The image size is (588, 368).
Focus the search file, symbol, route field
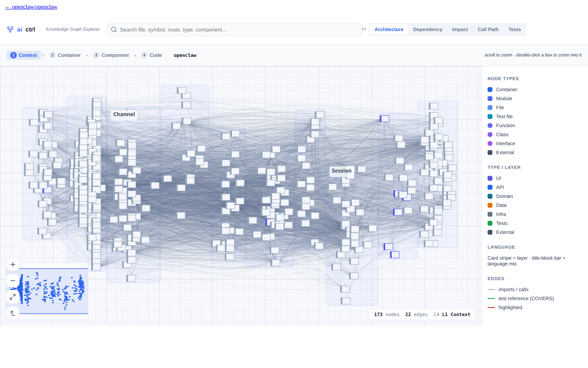pos(234,30)
